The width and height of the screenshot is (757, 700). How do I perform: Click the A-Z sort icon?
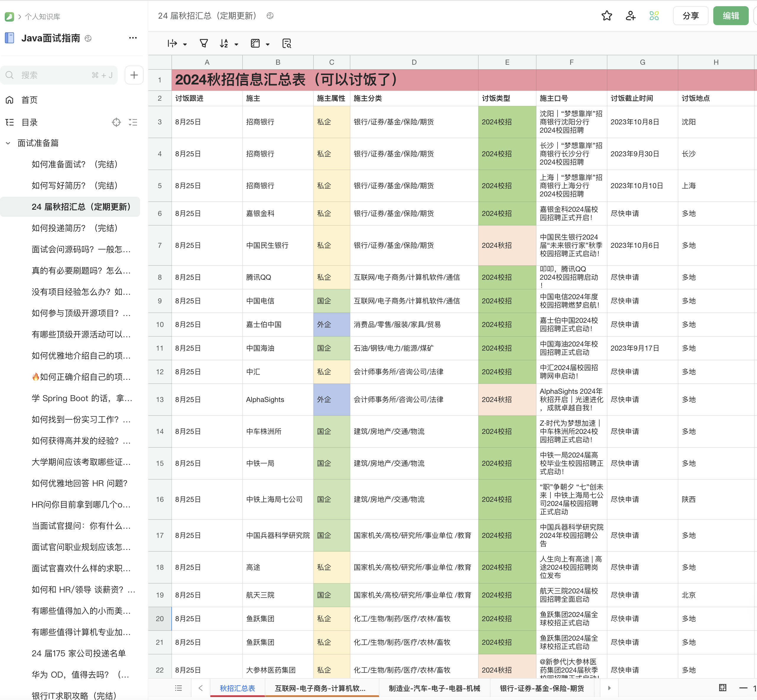224,43
